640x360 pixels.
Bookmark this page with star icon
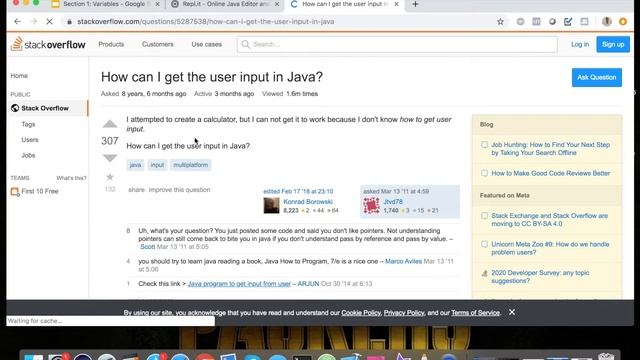tap(500, 22)
